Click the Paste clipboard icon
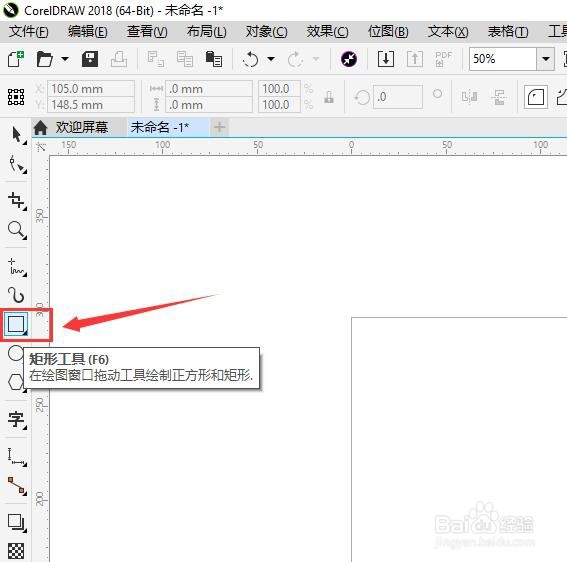567x562 pixels. [x=214, y=59]
